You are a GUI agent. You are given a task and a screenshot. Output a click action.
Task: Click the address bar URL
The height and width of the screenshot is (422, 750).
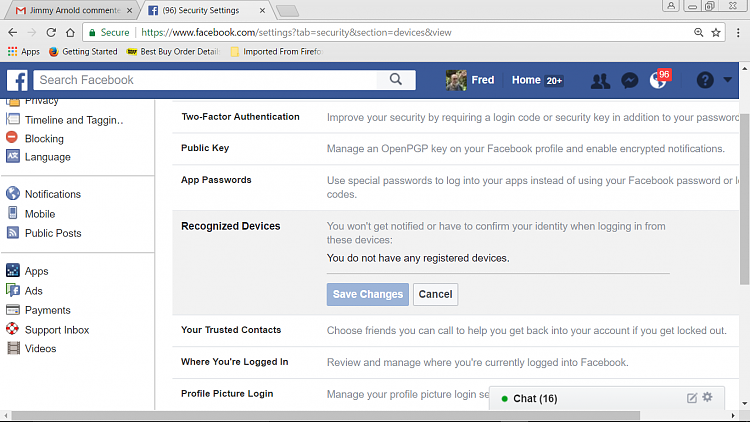click(x=296, y=33)
